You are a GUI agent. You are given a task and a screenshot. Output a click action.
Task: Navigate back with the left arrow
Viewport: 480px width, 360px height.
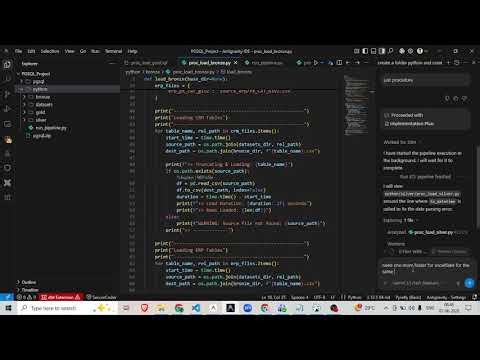pos(348,63)
